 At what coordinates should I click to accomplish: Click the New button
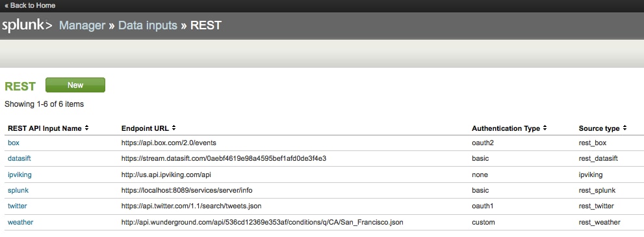[75, 85]
